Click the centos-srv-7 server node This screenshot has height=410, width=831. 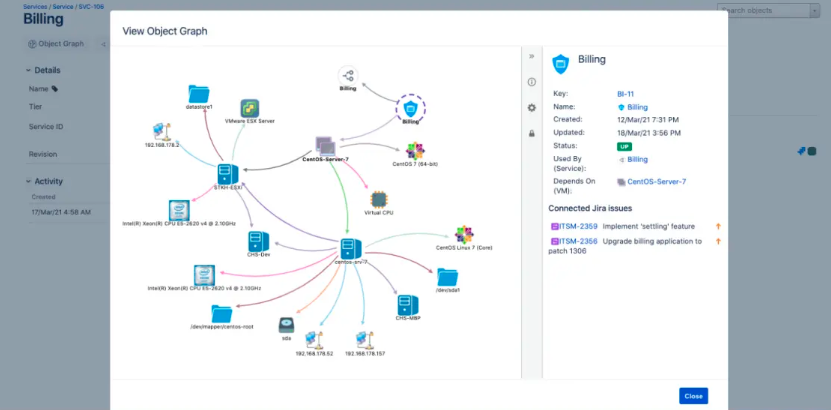click(x=350, y=248)
